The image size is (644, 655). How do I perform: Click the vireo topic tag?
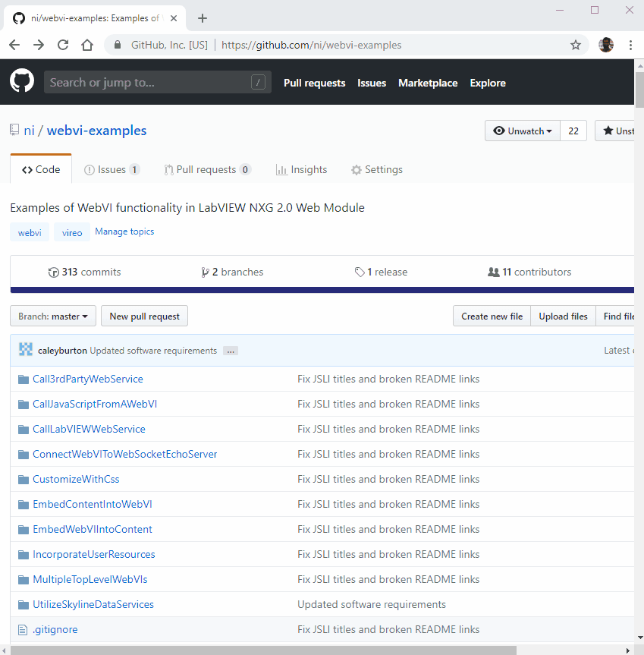pos(72,233)
